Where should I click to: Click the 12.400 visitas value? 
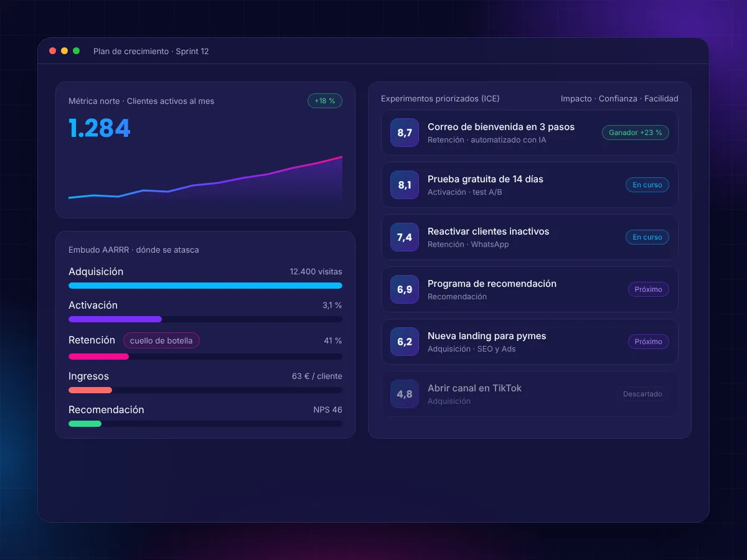pos(316,272)
